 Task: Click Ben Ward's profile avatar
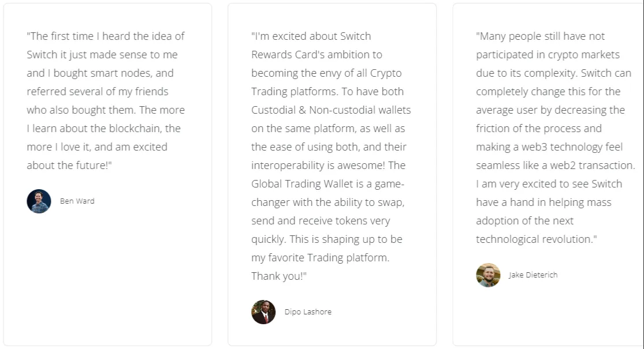pos(39,201)
